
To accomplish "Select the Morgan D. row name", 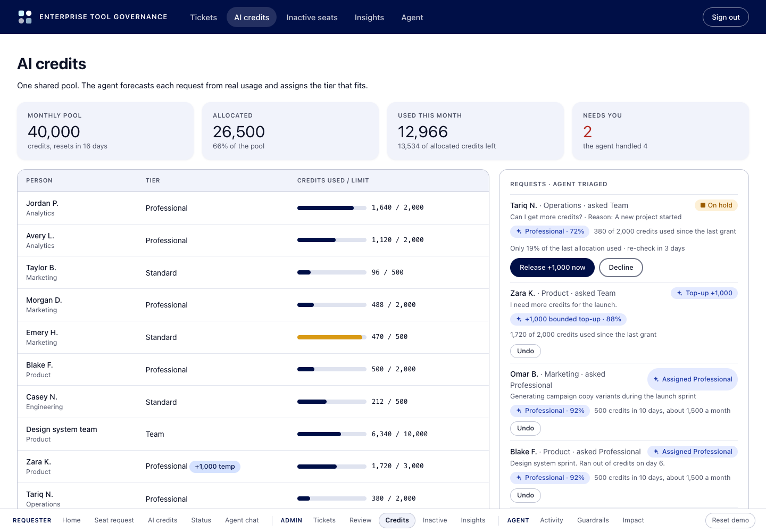I will pyautogui.click(x=44, y=300).
